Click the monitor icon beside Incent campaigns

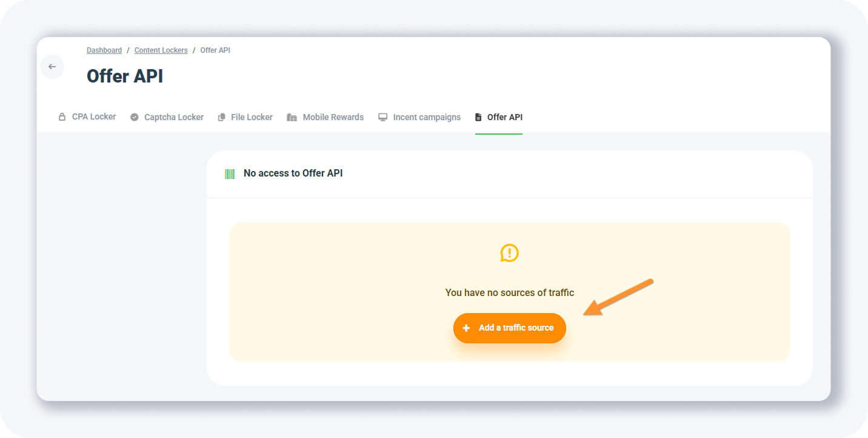[x=382, y=117]
